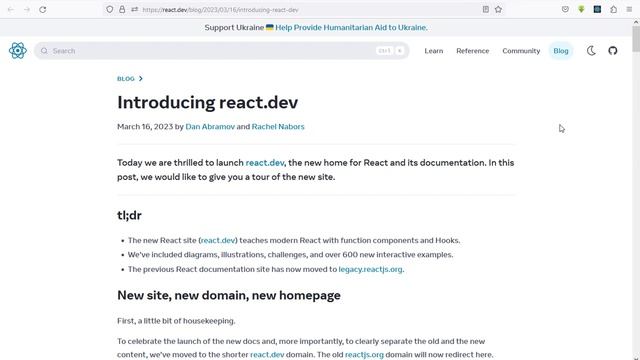Screen dimensions: 640x360
Task: Click the Ukraine flag emoji in banner
Action: tap(269, 27)
